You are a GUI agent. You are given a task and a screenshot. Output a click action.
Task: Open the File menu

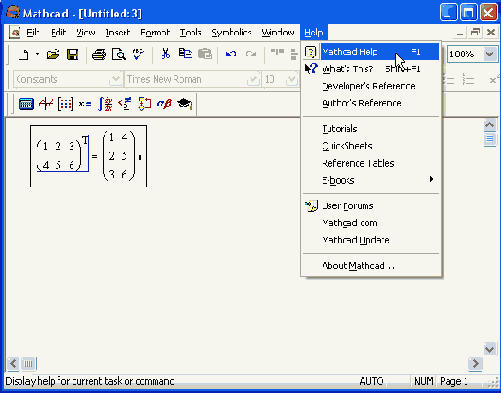click(33, 33)
